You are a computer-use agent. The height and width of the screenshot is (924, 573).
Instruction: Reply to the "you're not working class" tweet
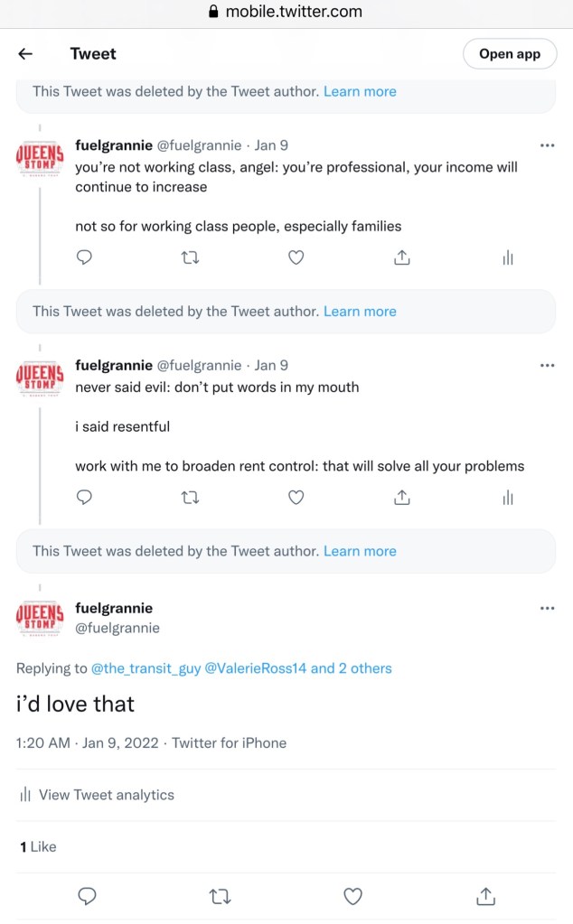[84, 258]
